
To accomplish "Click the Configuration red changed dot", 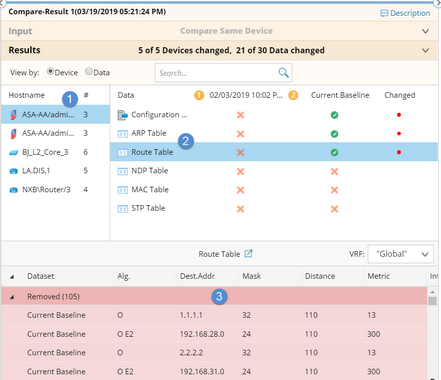I will [399, 115].
